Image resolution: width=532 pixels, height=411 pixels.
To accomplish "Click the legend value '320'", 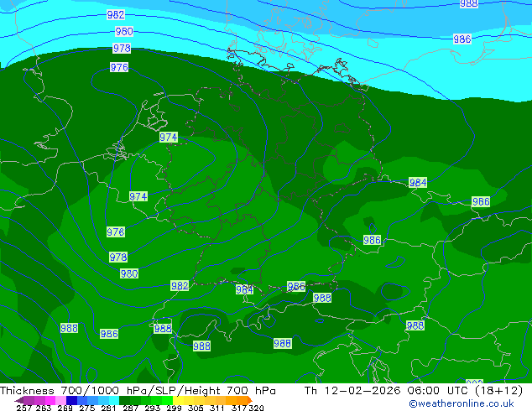I will 256,408.
